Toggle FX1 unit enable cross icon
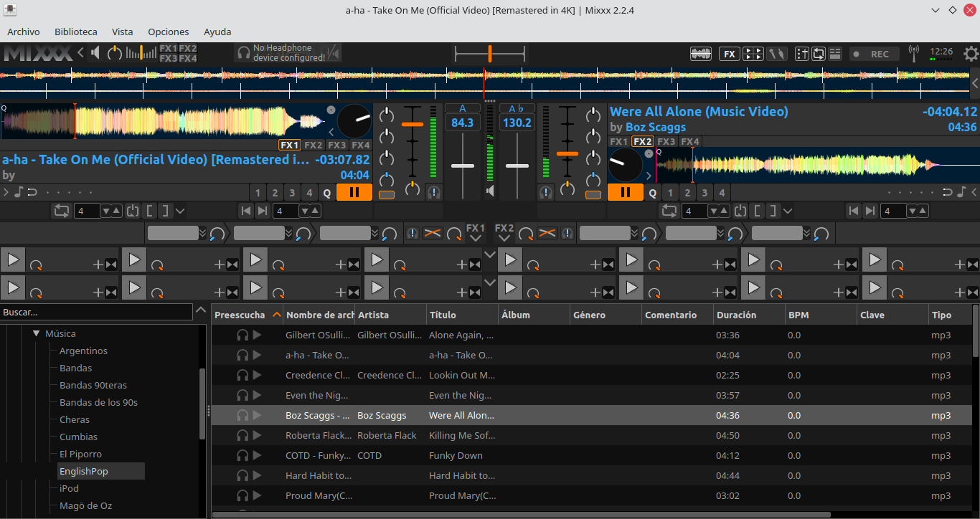Viewport: 980px width, 519px height. point(432,233)
